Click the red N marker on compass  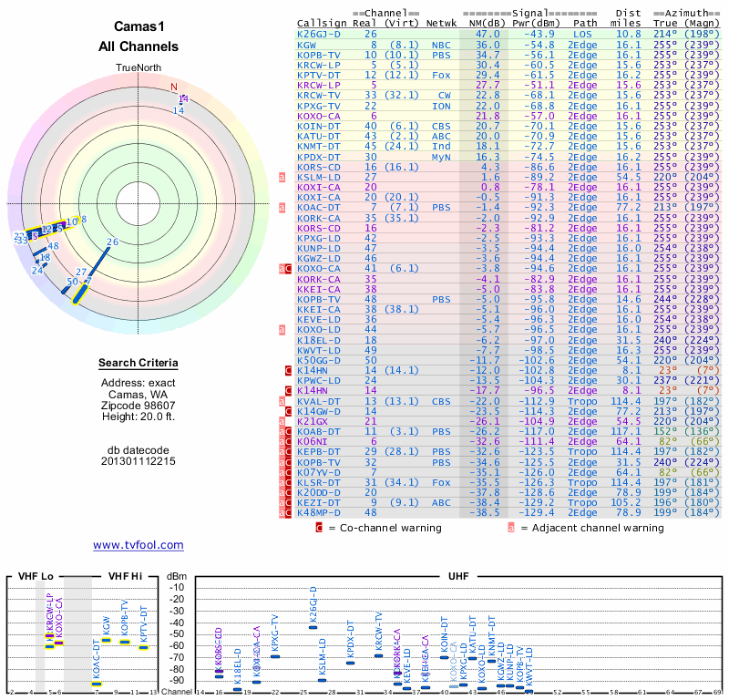(x=173, y=87)
